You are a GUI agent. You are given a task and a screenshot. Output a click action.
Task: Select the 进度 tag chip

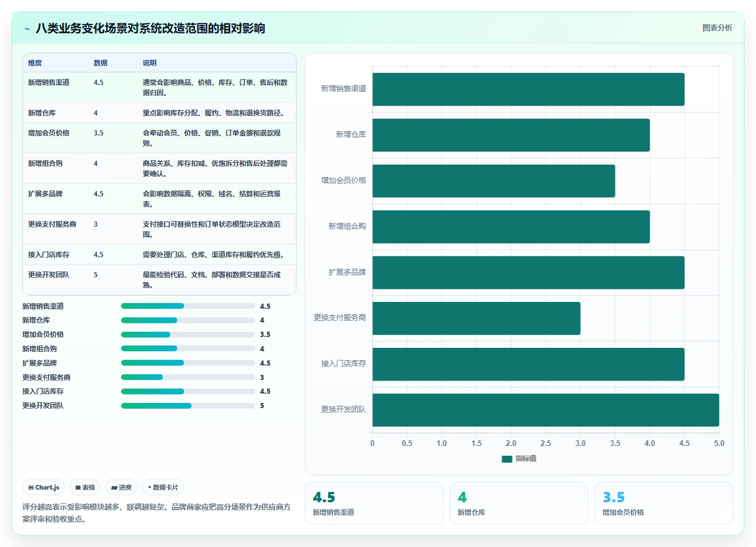pos(121,487)
